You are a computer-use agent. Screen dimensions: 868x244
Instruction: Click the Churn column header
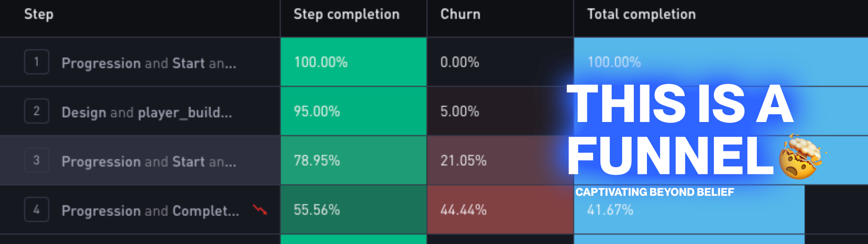tap(460, 14)
